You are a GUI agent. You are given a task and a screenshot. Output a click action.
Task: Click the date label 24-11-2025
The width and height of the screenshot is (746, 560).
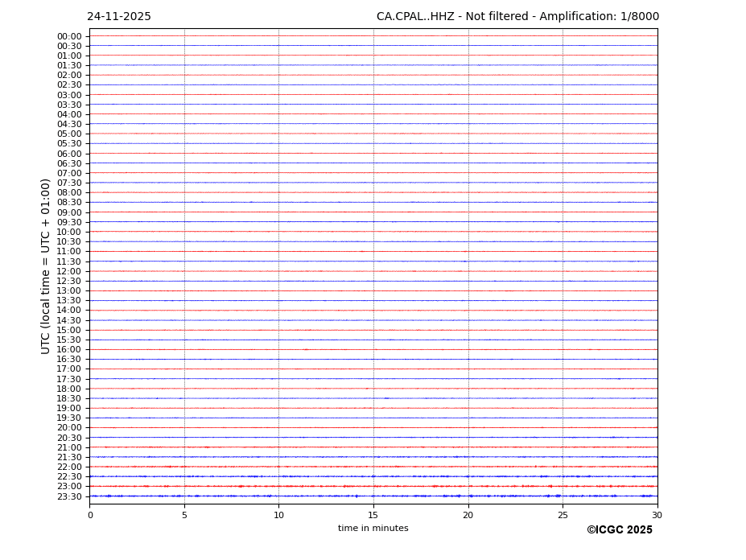118,17
